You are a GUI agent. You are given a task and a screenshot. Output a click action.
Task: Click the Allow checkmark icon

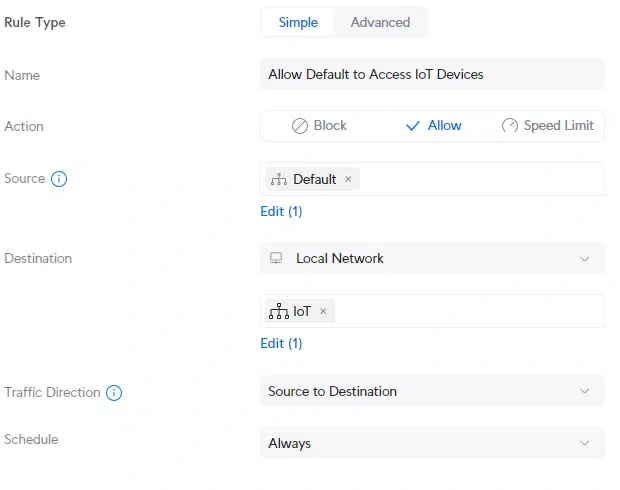[412, 126]
